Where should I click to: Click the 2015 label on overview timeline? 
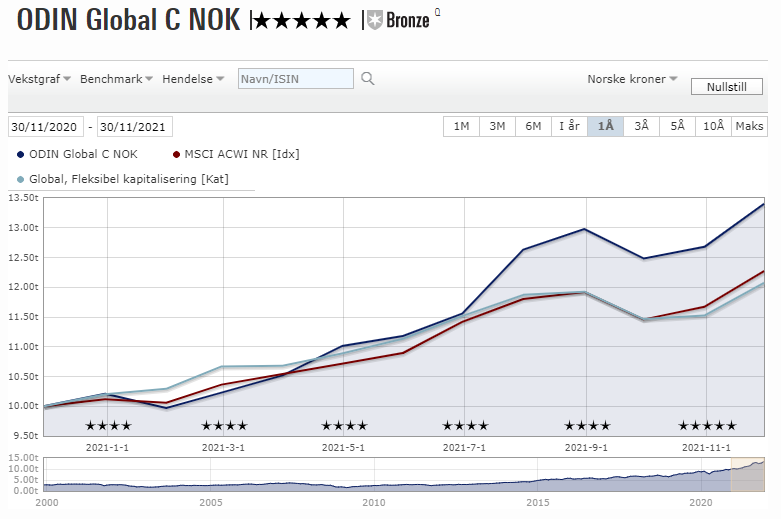538,503
